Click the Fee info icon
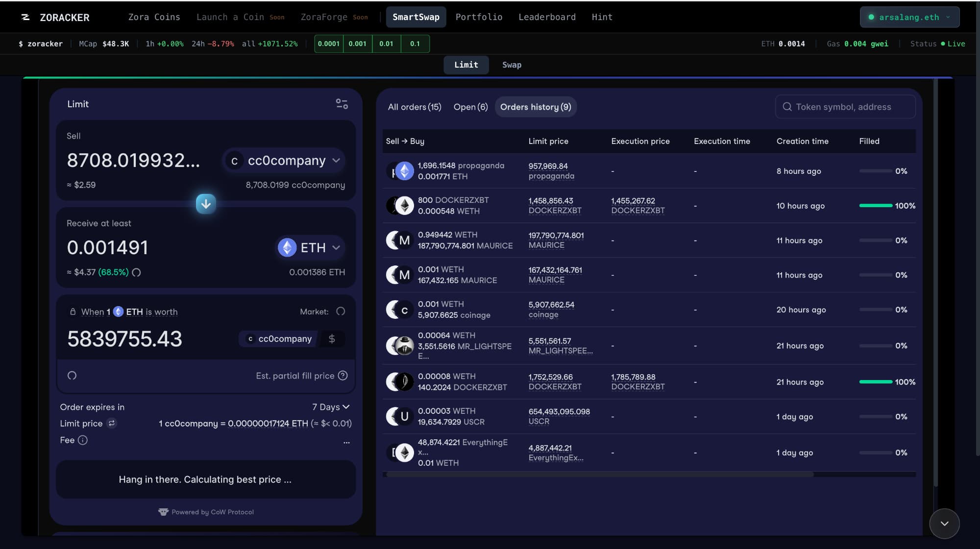The image size is (980, 549). pyautogui.click(x=83, y=440)
